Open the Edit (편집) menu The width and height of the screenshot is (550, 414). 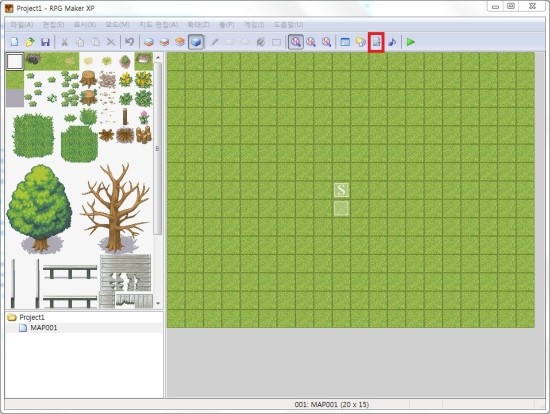(53, 25)
